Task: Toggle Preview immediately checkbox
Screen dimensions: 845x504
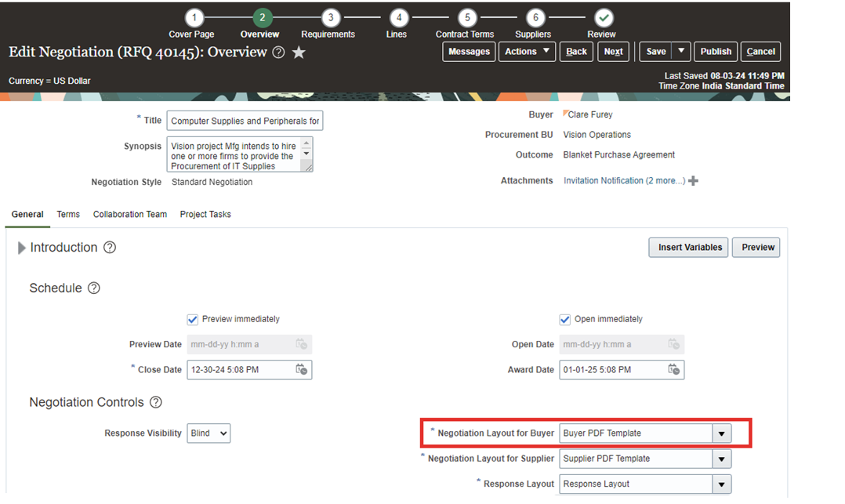Action: (192, 320)
